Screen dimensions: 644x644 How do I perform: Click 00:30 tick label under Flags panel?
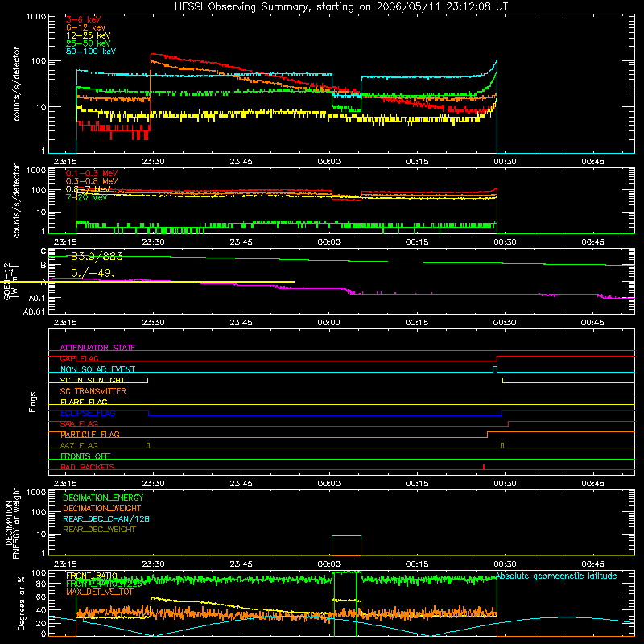tap(505, 484)
